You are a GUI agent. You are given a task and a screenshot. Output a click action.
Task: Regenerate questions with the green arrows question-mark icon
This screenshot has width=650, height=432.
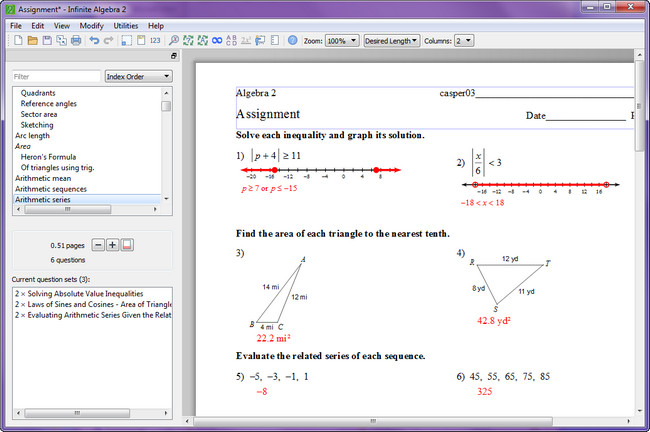188,40
